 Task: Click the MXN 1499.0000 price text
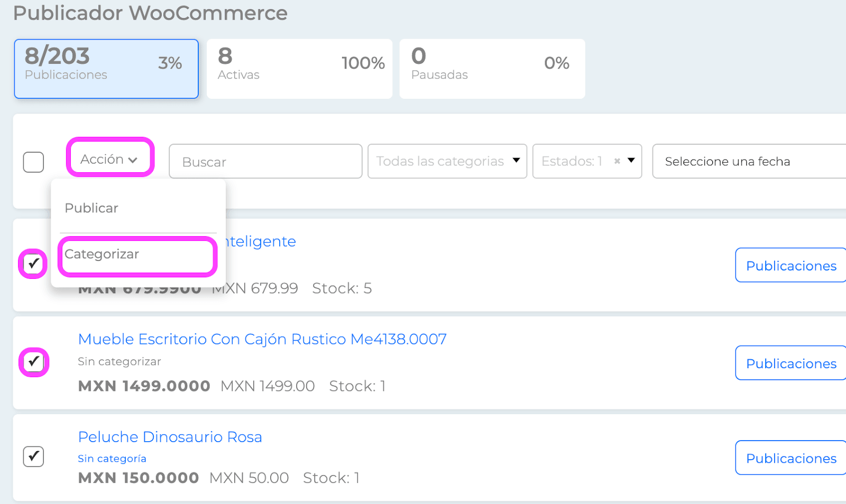(144, 386)
